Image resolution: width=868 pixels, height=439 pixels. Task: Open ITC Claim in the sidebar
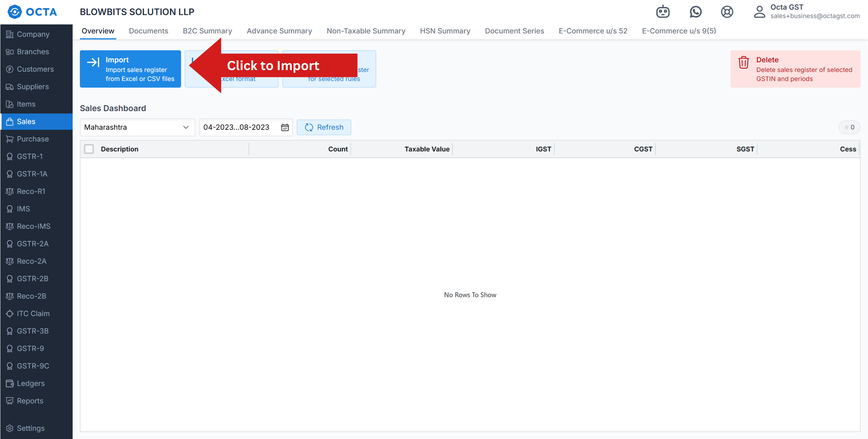[x=33, y=314]
